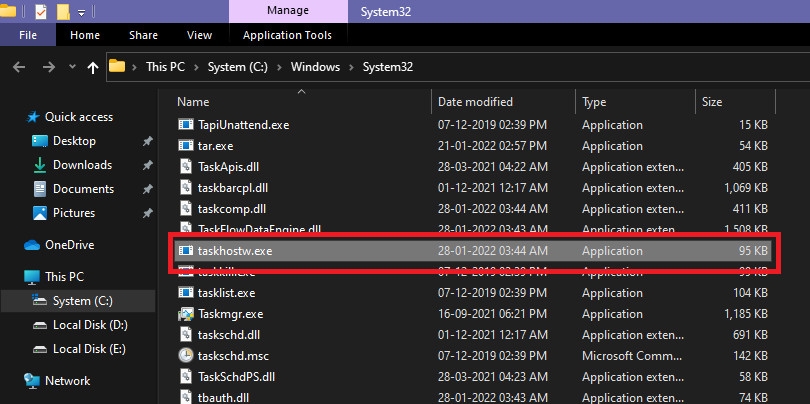Select the taskschd.dll file
The image size is (810, 404).
pyautogui.click(x=229, y=335)
